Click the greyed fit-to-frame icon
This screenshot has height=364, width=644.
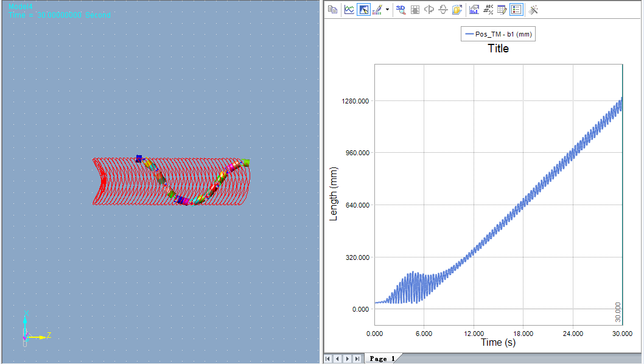click(x=415, y=10)
